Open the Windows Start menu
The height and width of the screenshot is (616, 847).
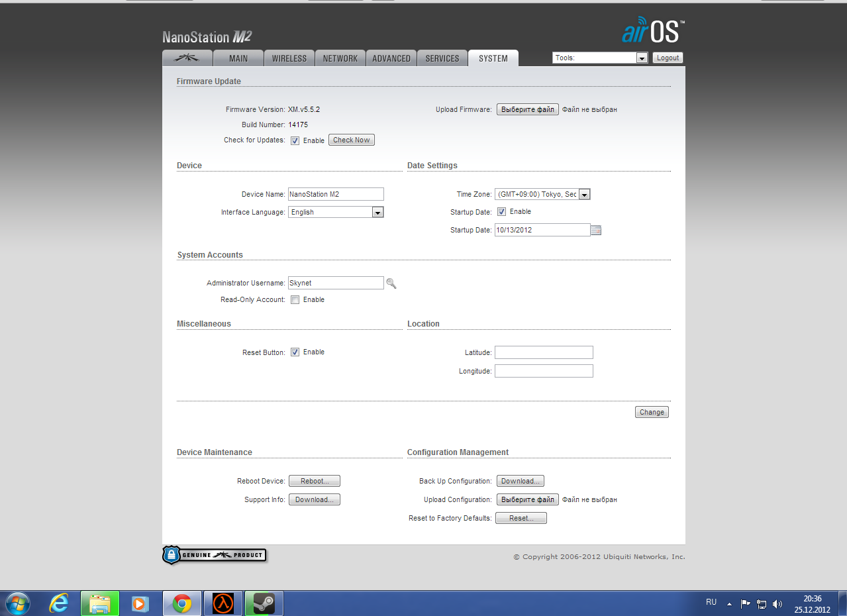click(17, 603)
